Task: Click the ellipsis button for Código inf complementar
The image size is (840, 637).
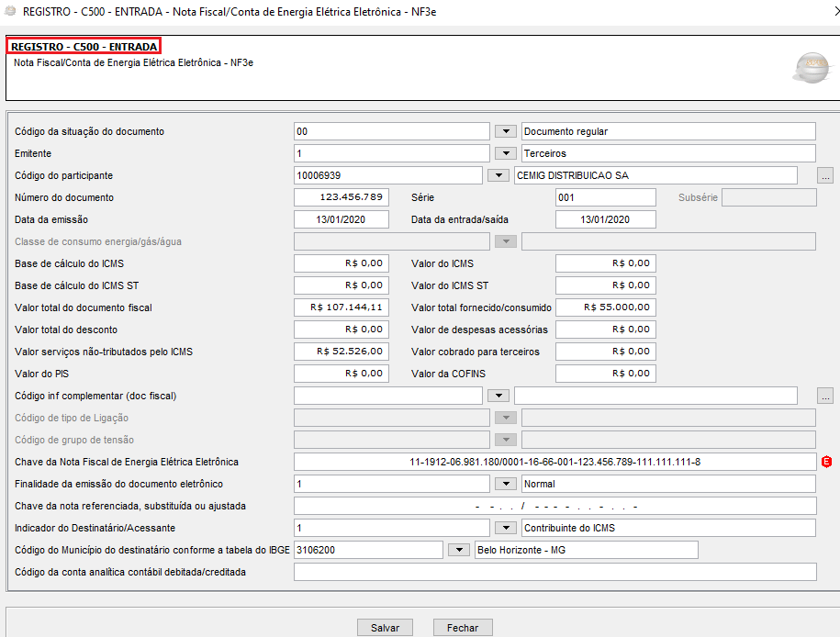Action: click(x=825, y=396)
